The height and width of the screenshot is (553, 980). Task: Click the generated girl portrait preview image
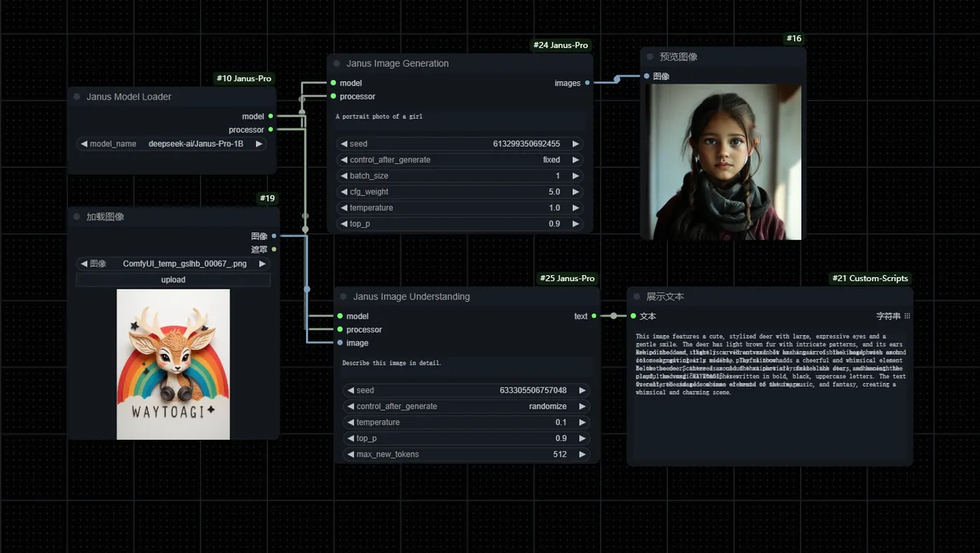point(724,162)
